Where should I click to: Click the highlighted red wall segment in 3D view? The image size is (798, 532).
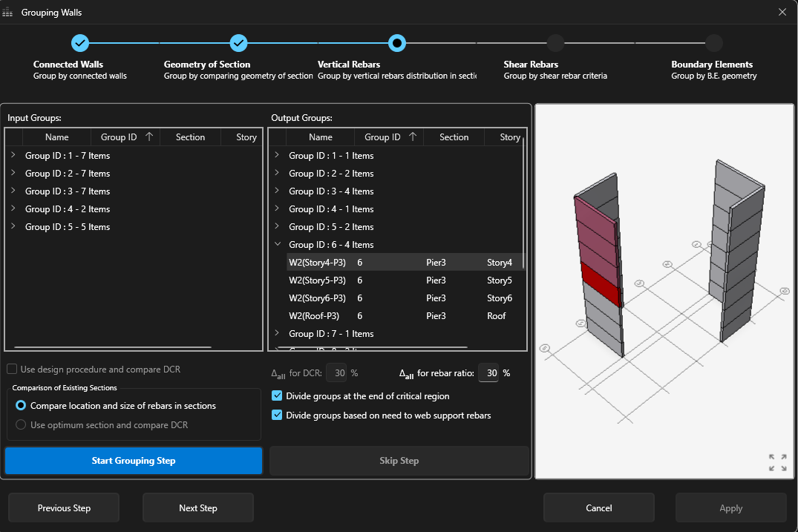601,283
